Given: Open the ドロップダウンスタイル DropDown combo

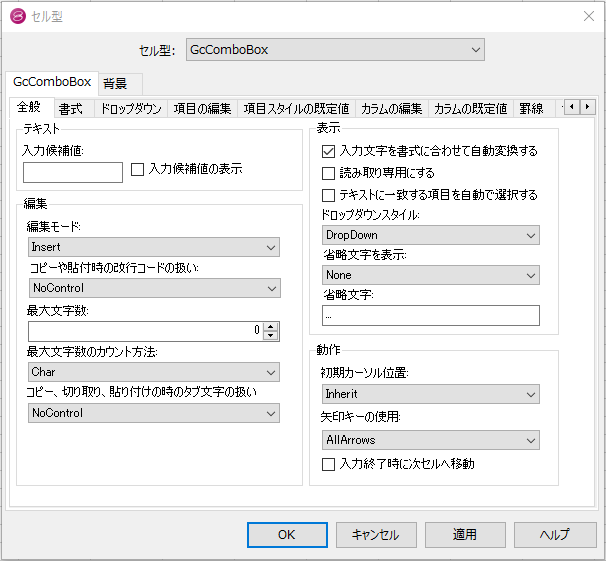Looking at the screenshot, I should (431, 235).
